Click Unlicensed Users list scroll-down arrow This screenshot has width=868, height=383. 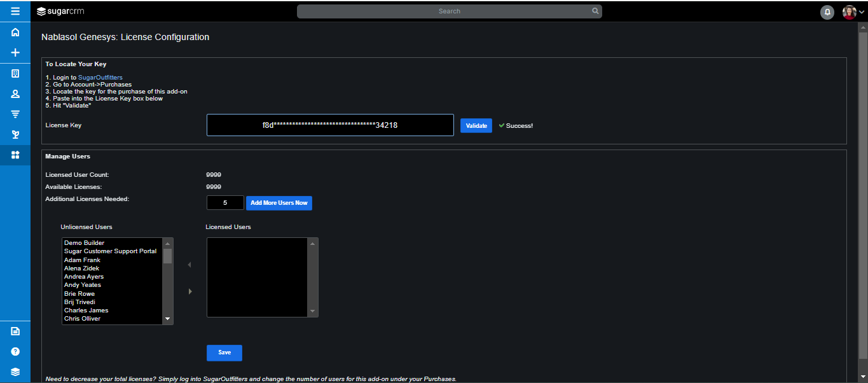[168, 319]
